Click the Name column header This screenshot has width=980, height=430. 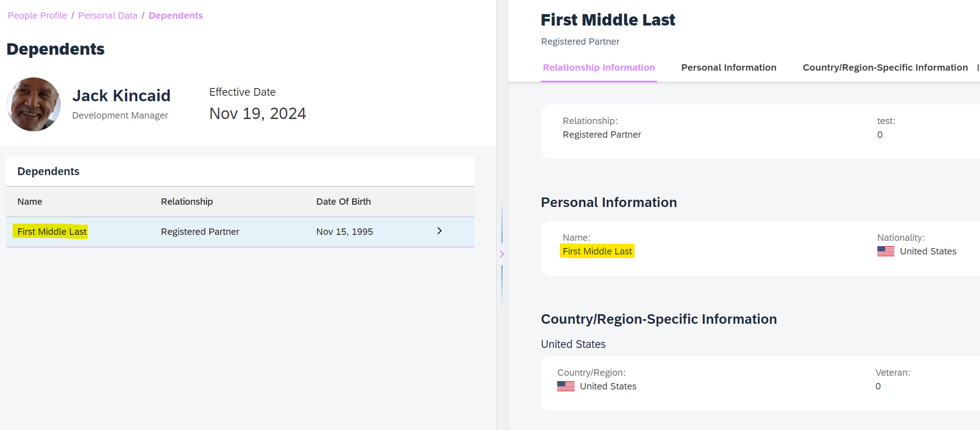(30, 202)
